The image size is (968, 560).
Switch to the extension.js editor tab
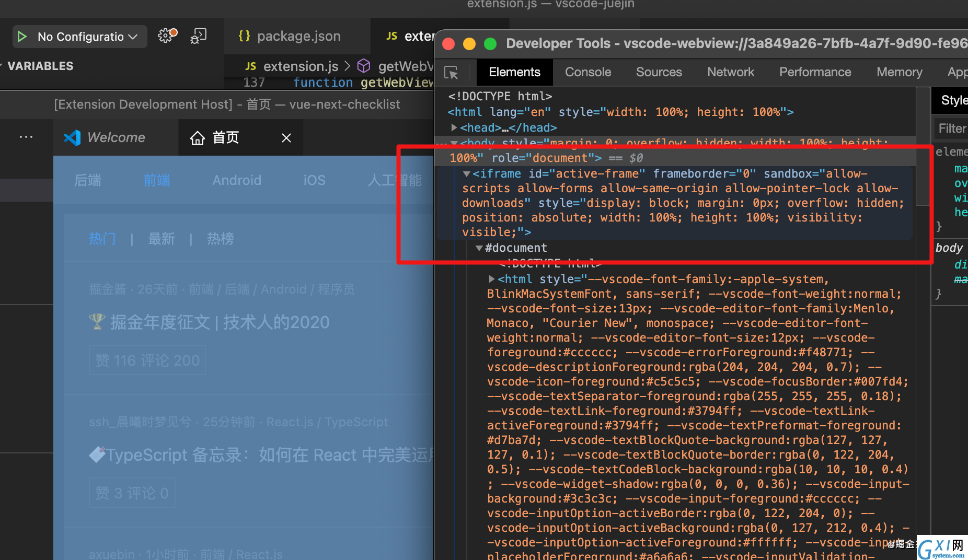(x=410, y=36)
